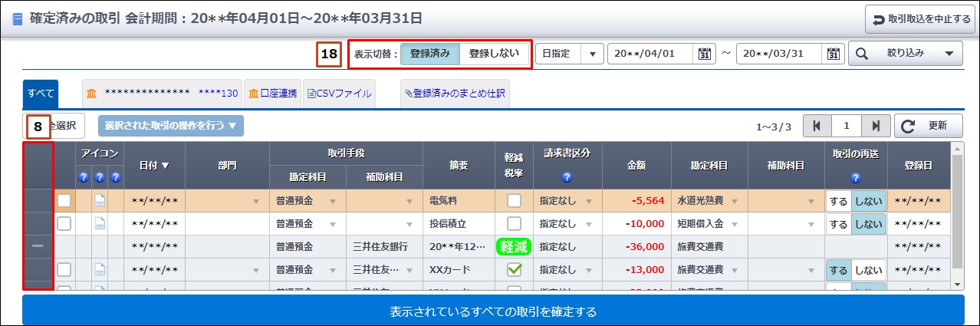The height and width of the screenshot is (326, 980).
Task: Click the 取引取込を中止する button
Action: 919,19
